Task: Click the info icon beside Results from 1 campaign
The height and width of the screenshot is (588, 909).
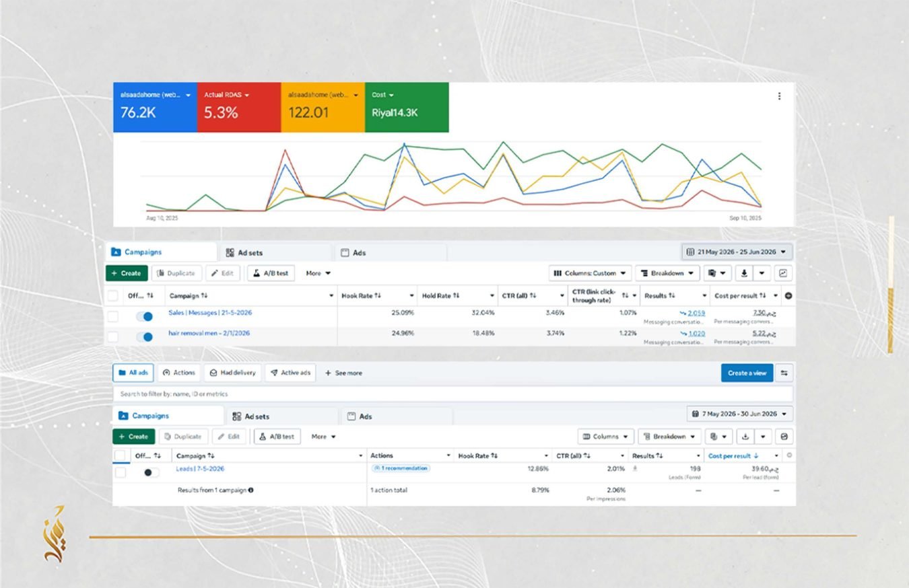Action: 250,490
